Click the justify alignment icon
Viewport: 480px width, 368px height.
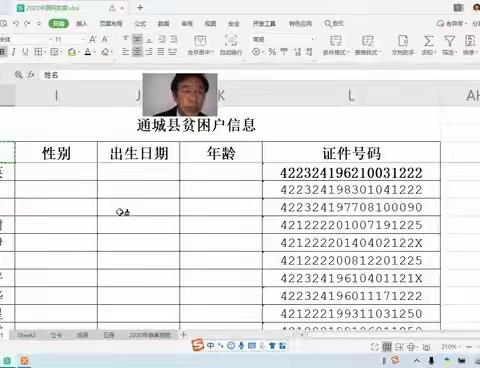click(161, 52)
